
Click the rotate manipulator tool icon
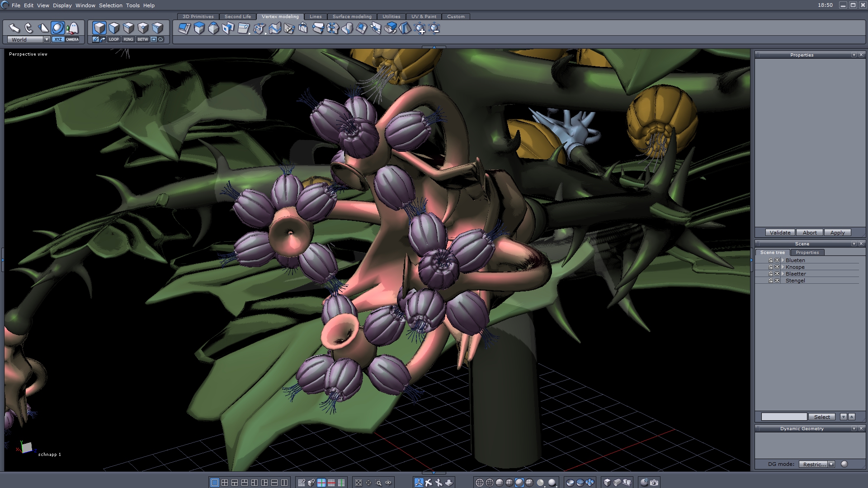pyautogui.click(x=29, y=28)
